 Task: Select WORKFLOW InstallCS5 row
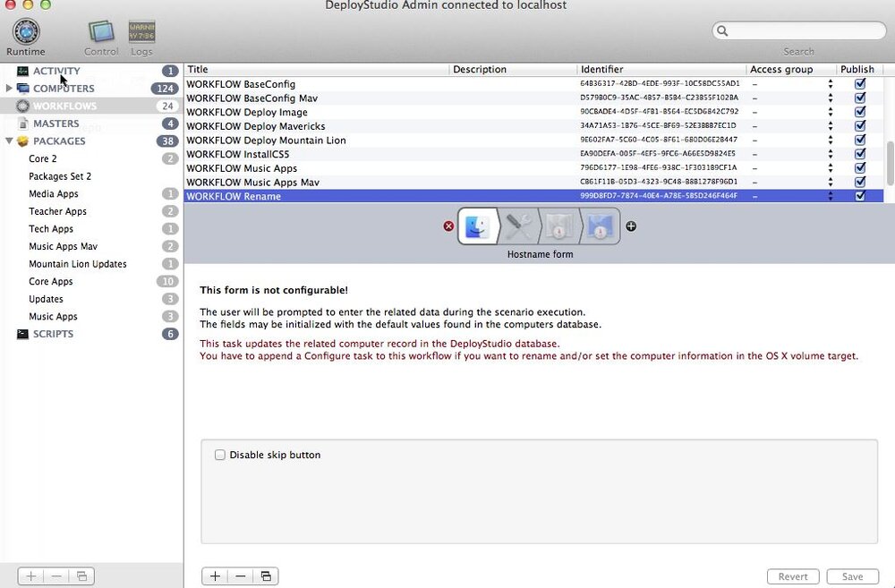pyautogui.click(x=533, y=154)
